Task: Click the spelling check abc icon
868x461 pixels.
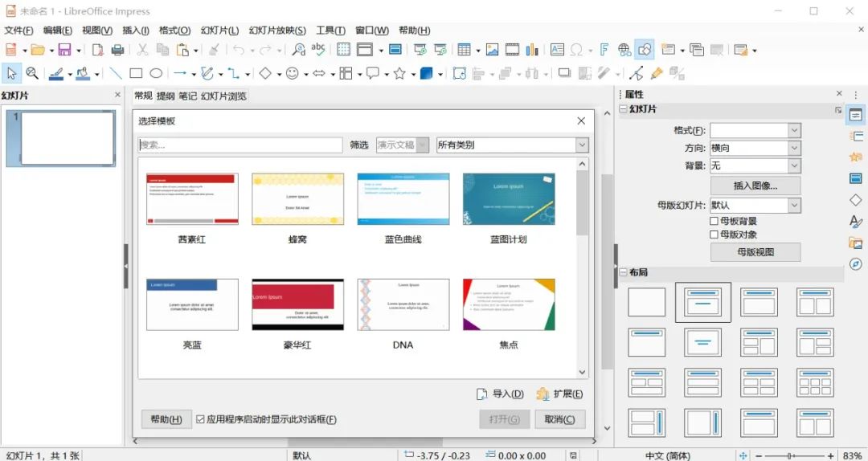Action: 318,50
